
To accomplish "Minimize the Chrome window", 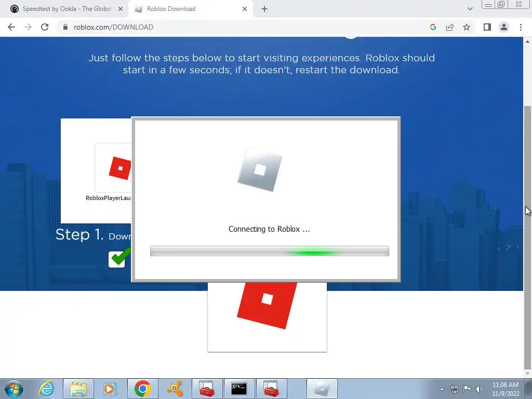I will coord(488,5).
